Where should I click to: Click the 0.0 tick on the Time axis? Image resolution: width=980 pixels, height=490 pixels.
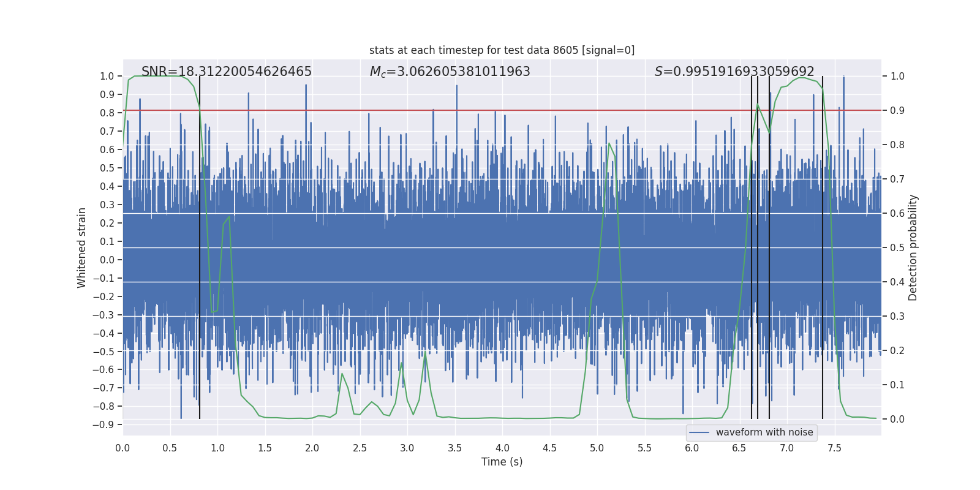click(x=123, y=448)
